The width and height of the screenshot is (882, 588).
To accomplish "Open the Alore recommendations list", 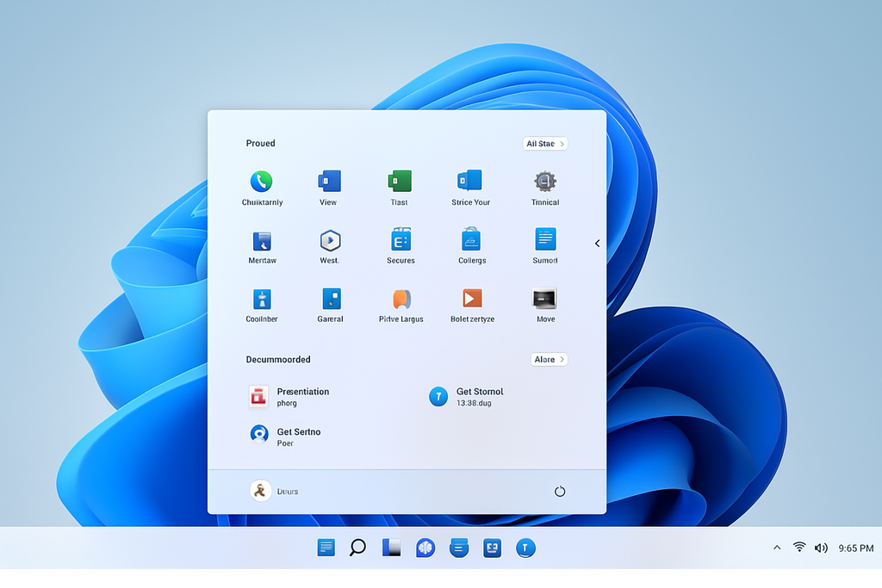I will click(549, 359).
